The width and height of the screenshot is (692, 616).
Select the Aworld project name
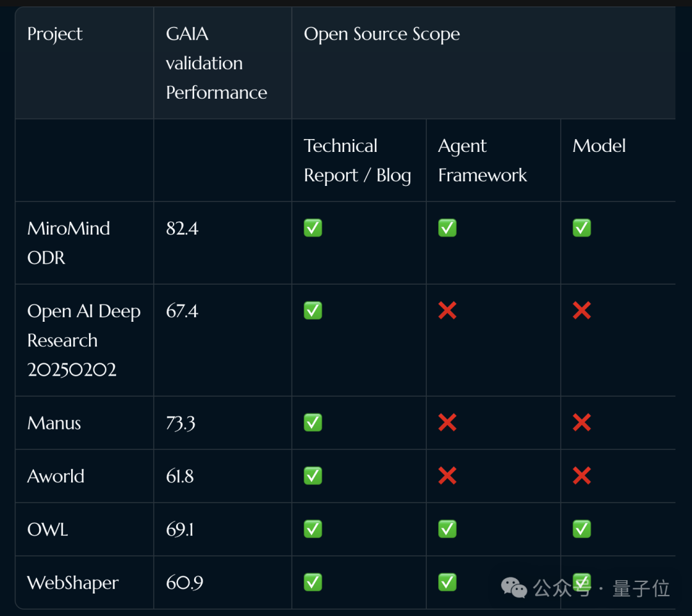56,476
